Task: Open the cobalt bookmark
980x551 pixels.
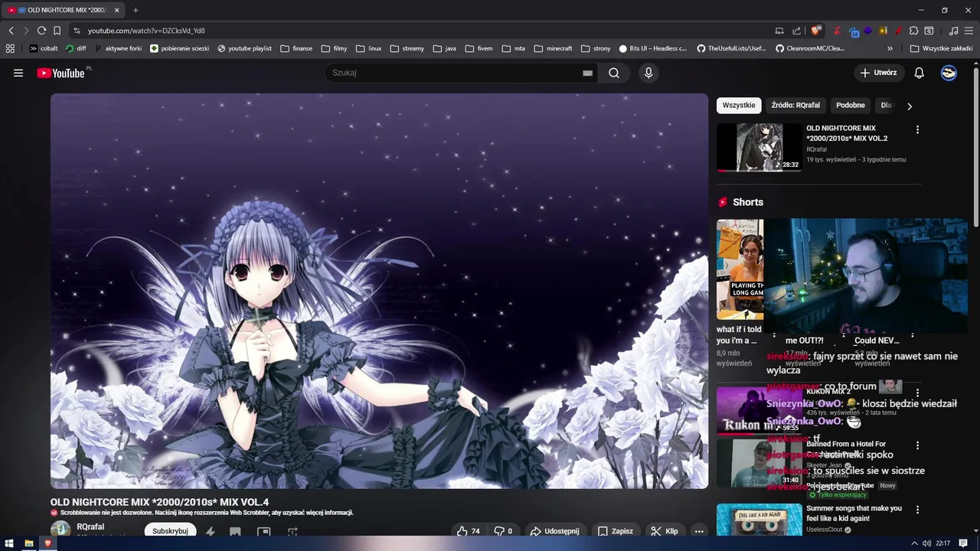Action: (x=44, y=48)
